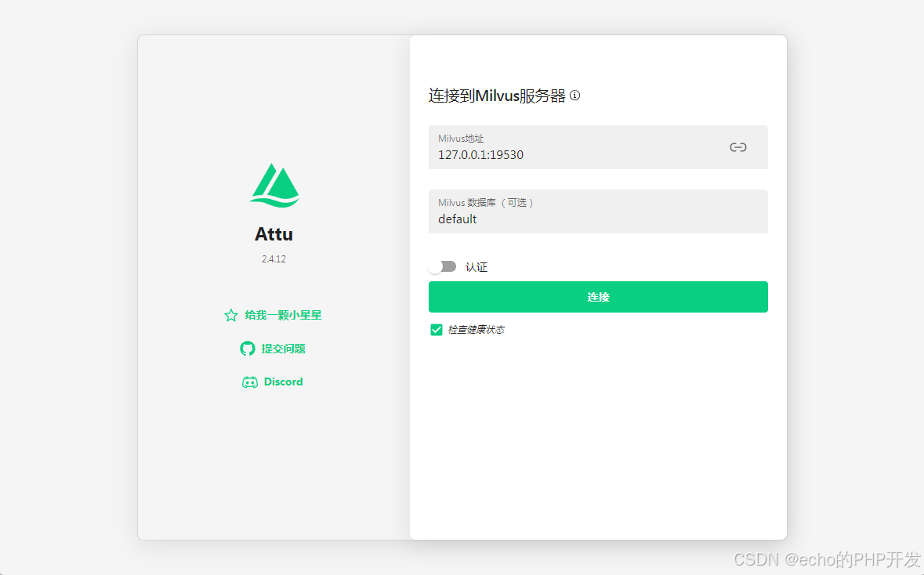Click the 认证 label text

point(476,267)
